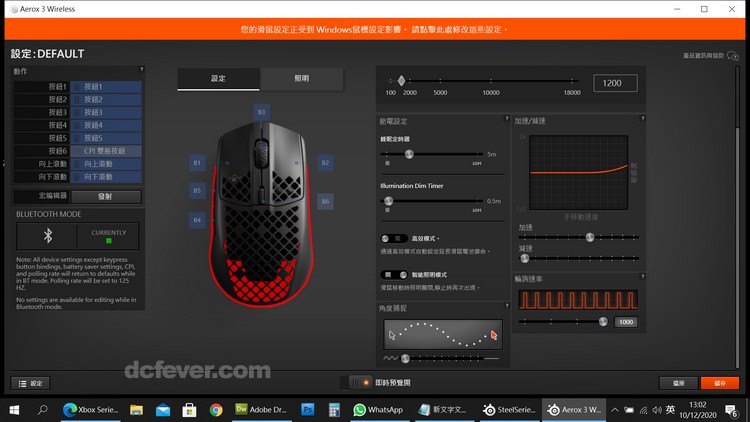Open 按鈕2 action assignment dropdown
This screenshot has height=422, width=750.
pyautogui.click(x=106, y=100)
